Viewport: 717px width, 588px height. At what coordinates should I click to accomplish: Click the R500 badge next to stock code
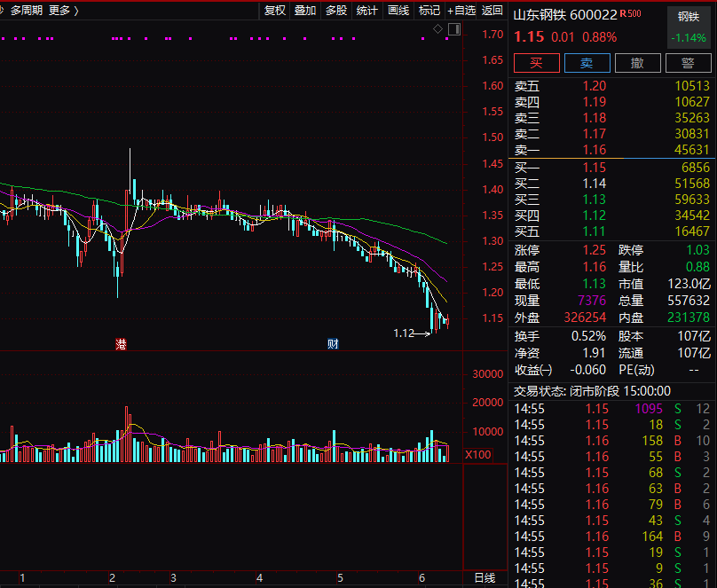click(631, 14)
